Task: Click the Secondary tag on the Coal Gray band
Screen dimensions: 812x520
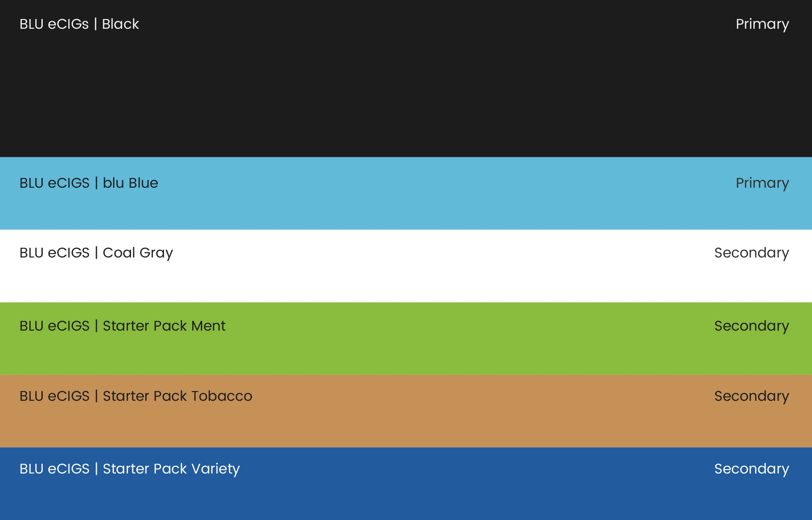Action: pos(752,253)
